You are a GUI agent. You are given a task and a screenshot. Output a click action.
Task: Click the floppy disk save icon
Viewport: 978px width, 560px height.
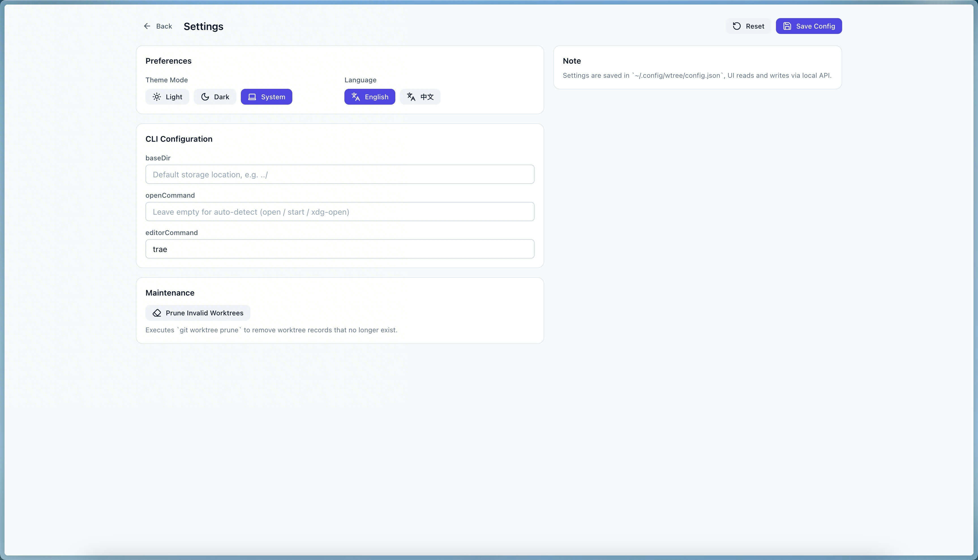787,26
